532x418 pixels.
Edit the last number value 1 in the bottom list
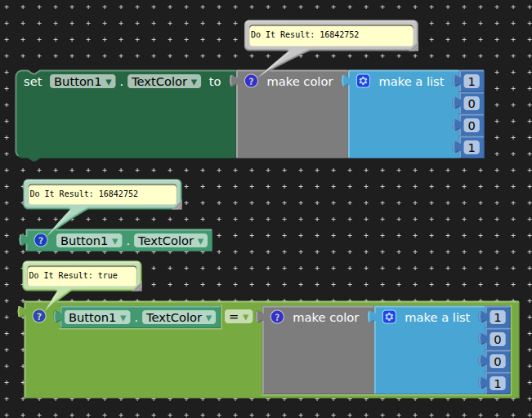[498, 384]
